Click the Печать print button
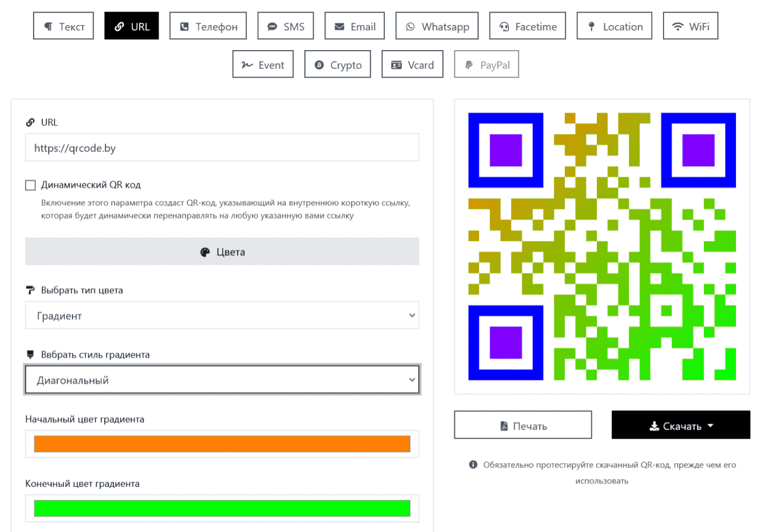Screen dimensions: 761x532 [x=523, y=425]
